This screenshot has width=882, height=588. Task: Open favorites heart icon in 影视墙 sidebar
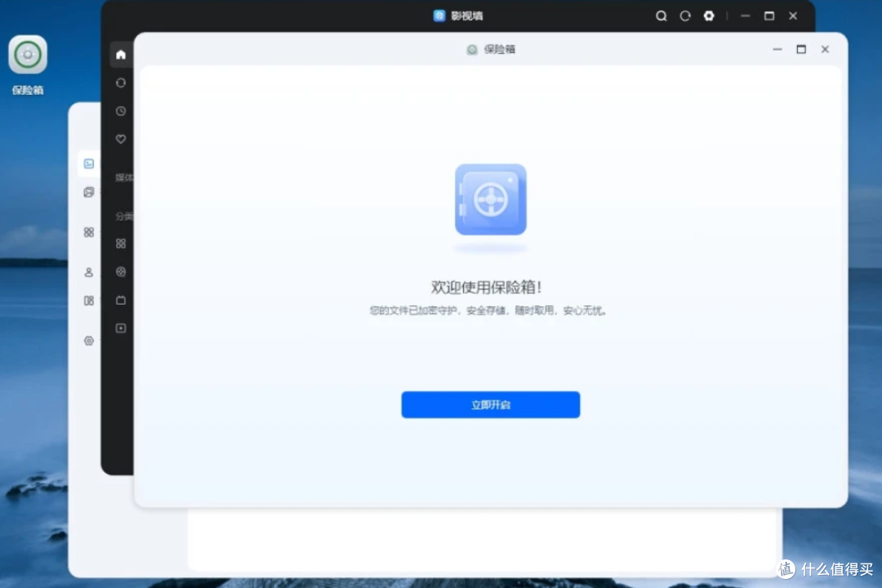coord(121,139)
